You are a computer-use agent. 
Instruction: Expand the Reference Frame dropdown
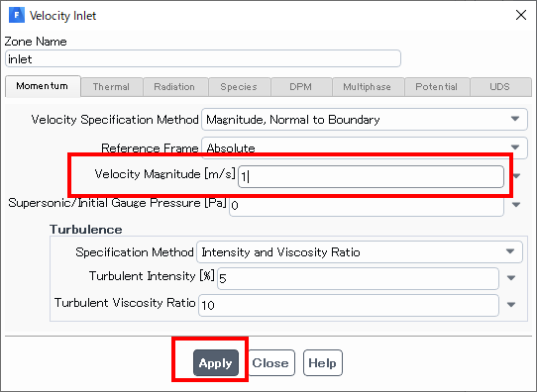(365, 147)
